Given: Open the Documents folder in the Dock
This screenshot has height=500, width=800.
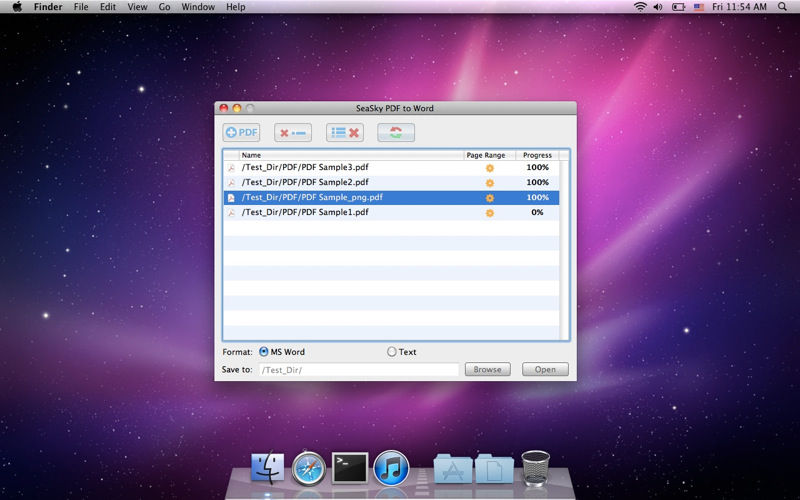Looking at the screenshot, I should click(x=494, y=468).
